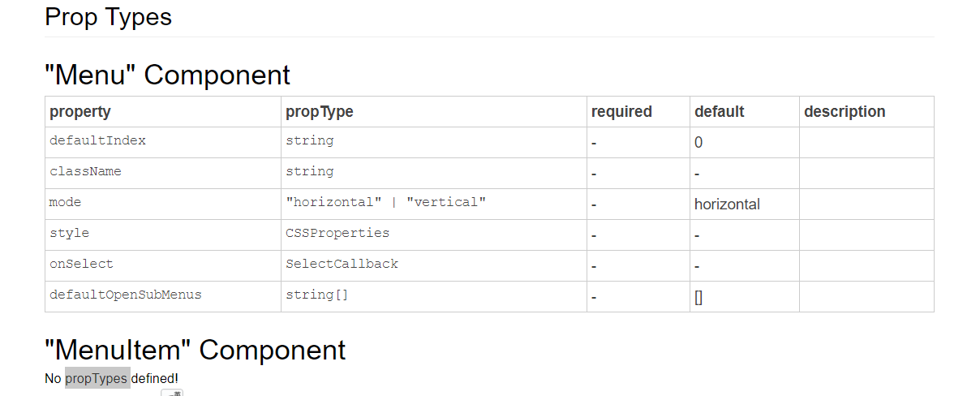The width and height of the screenshot is (980, 396).
Task: Click the horizontal default value cell
Action: tap(745, 204)
